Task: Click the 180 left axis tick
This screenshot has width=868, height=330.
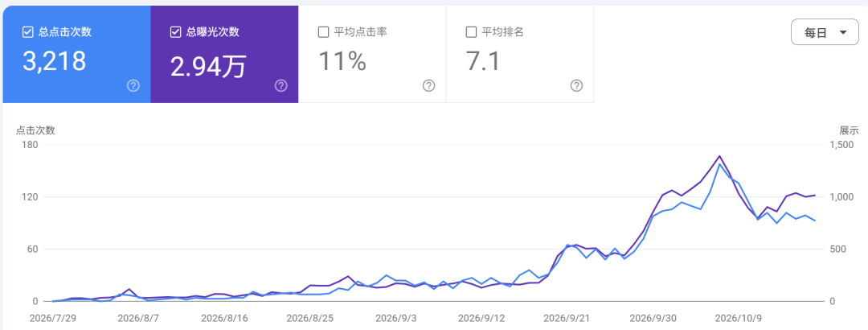Action: (30, 146)
